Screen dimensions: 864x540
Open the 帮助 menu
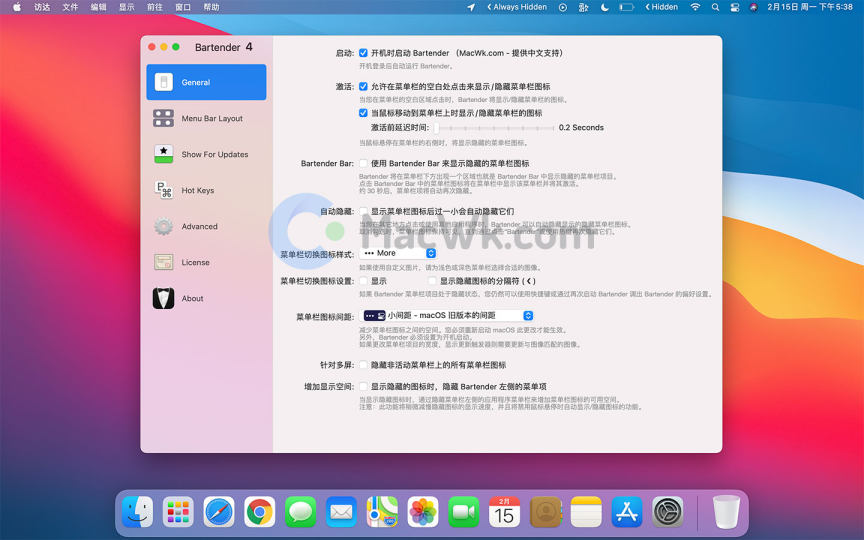(212, 7)
